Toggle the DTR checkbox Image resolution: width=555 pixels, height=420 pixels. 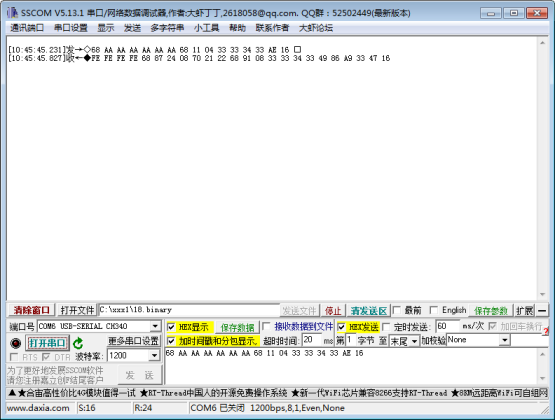point(46,357)
